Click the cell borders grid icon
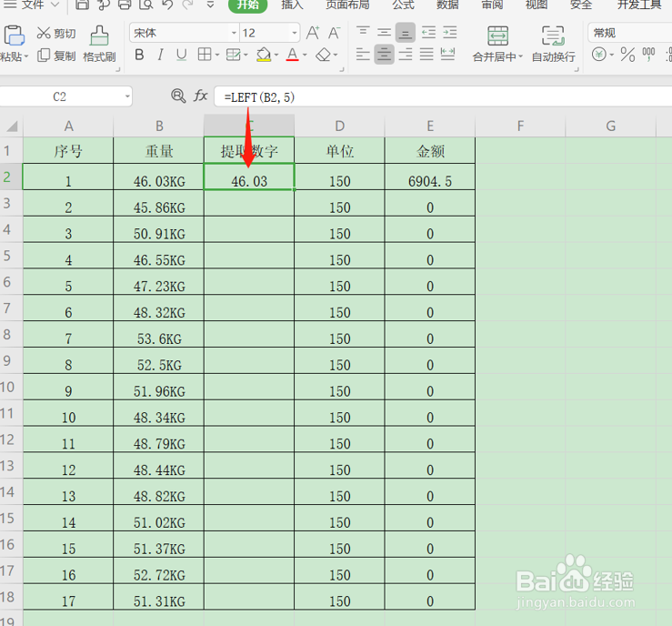 pyautogui.click(x=205, y=55)
